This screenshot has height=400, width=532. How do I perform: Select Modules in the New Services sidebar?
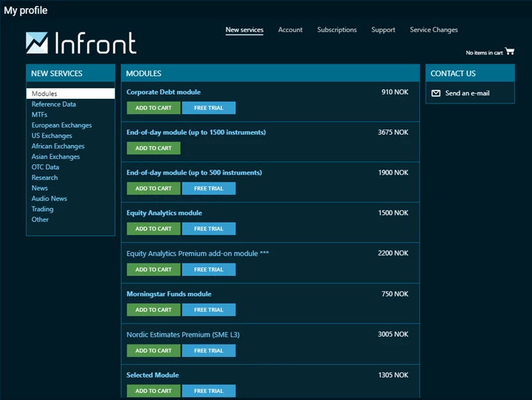(x=70, y=94)
